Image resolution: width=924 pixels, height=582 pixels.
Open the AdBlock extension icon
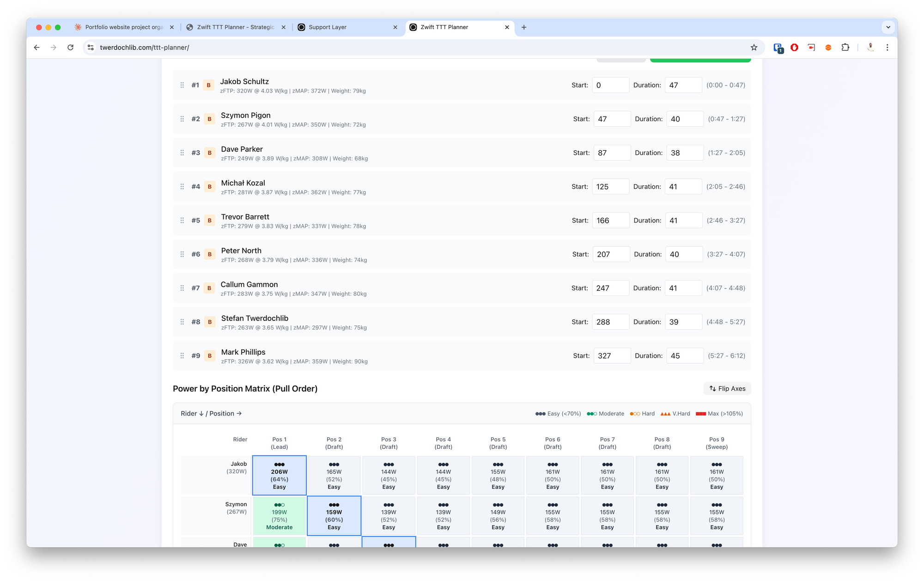795,47
